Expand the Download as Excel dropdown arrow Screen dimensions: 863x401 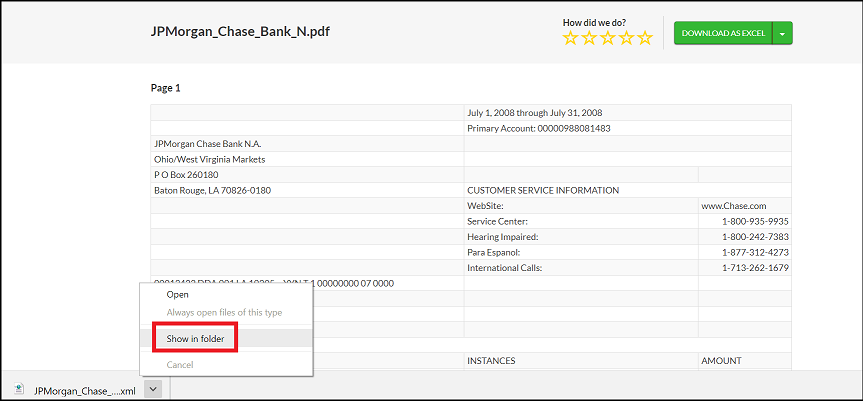[x=783, y=33]
